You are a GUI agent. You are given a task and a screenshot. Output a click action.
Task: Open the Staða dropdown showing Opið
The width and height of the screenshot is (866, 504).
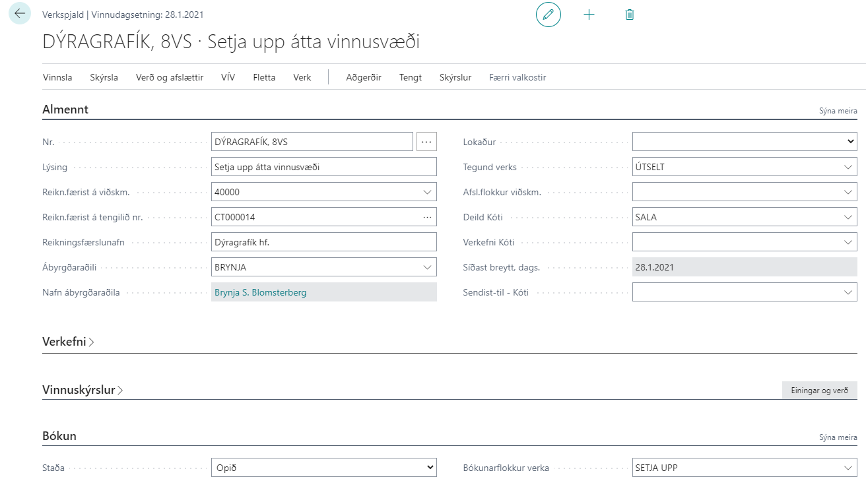click(x=323, y=468)
